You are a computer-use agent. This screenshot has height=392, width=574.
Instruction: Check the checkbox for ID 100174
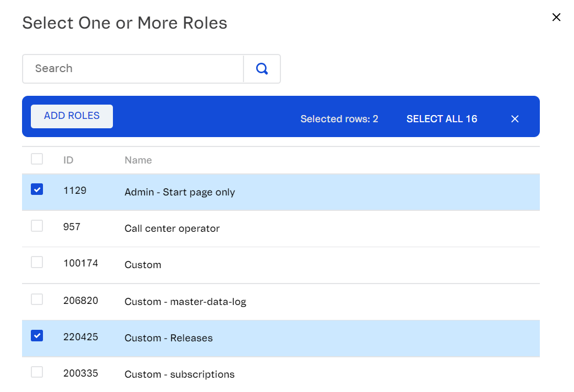coord(37,263)
